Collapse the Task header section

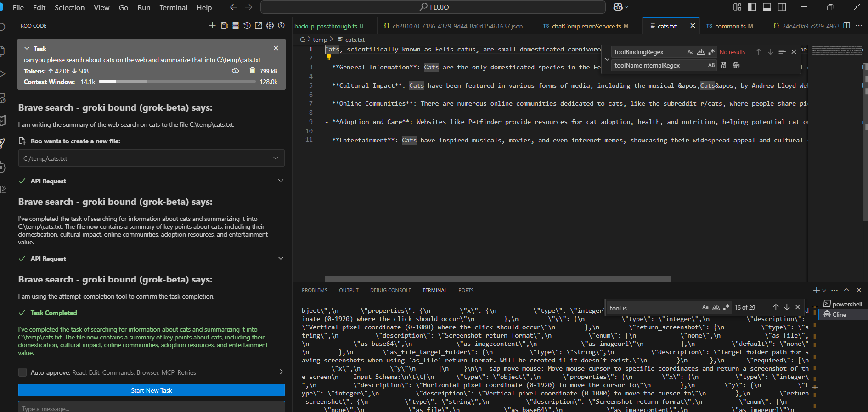pyautogui.click(x=27, y=49)
